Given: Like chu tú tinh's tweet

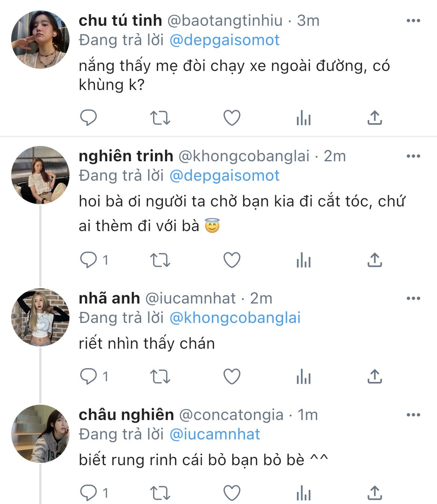Looking at the screenshot, I should 232,118.
